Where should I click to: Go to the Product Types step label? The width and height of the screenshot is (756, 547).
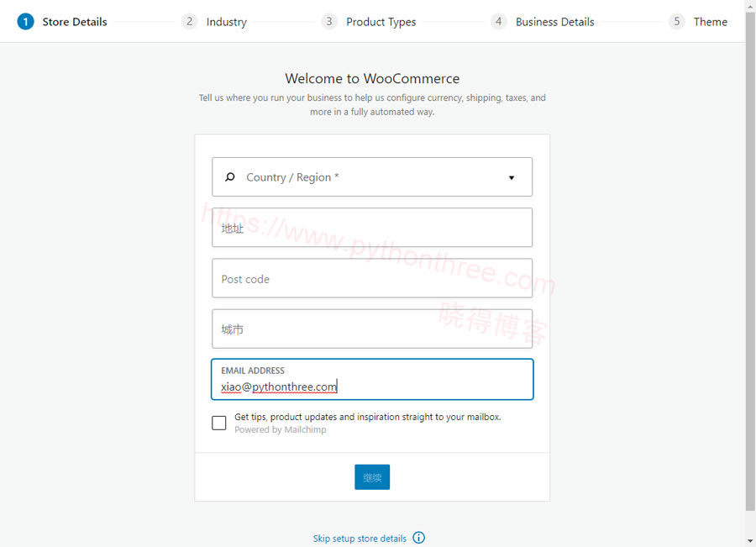click(x=381, y=22)
